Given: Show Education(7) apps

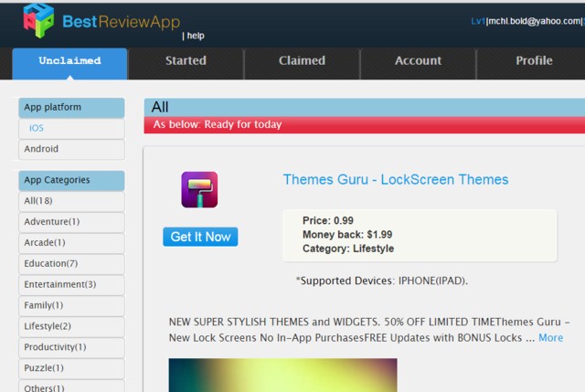Looking at the screenshot, I should pyautogui.click(x=71, y=264).
